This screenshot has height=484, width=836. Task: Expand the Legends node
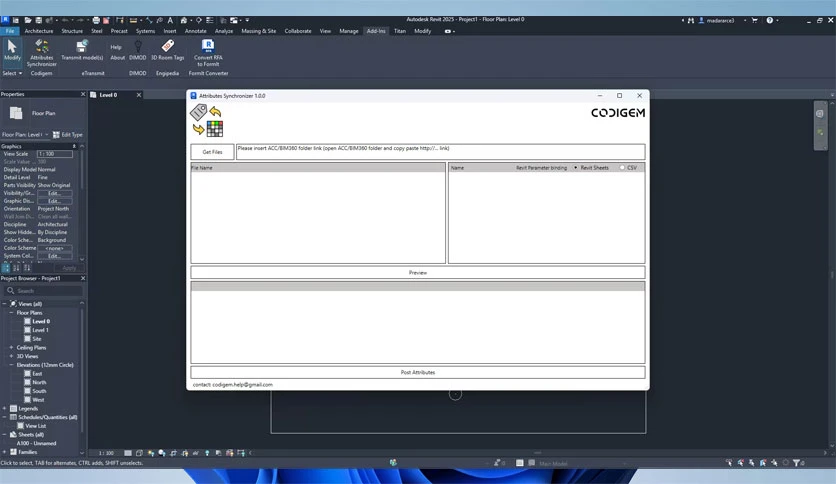[4, 408]
